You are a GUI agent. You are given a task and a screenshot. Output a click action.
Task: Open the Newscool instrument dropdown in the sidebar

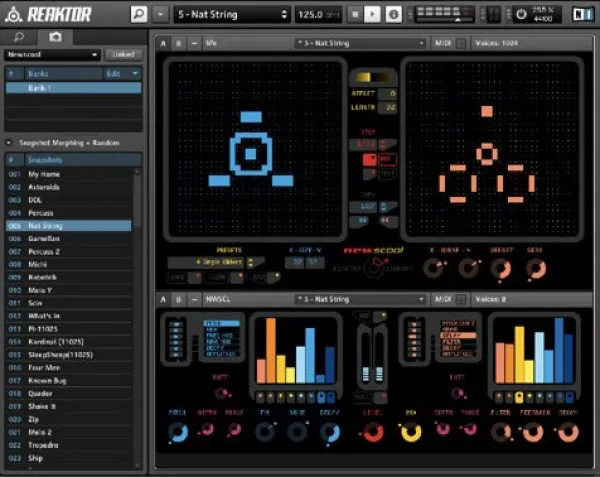[x=52, y=54]
